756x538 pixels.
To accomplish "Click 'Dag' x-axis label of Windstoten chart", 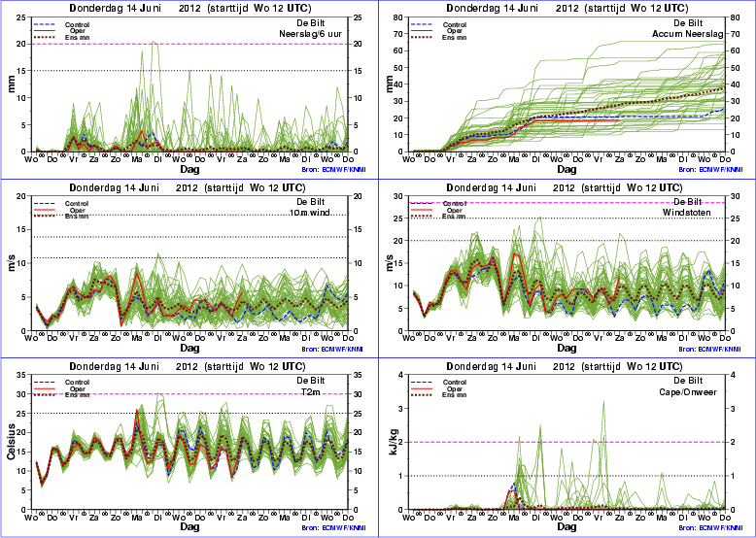I will pos(567,348).
